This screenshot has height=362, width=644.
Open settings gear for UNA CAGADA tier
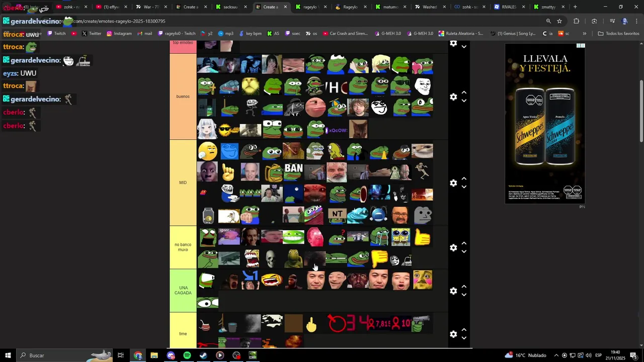[453, 291]
